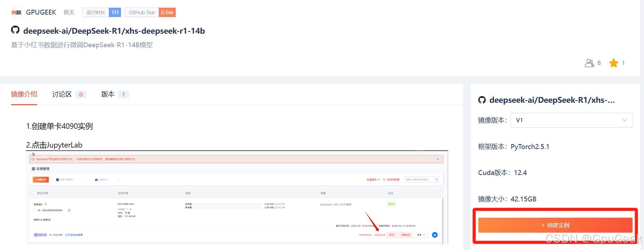Viewport: 644px width, 250px height.
Task: Click the 实例管理 menu icon in screenshot
Action: point(34,169)
